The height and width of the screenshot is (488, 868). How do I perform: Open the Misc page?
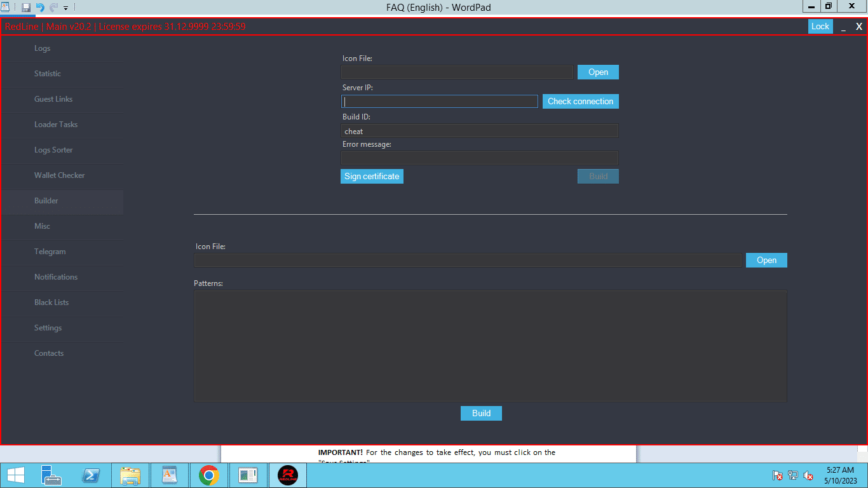pyautogui.click(x=62, y=226)
